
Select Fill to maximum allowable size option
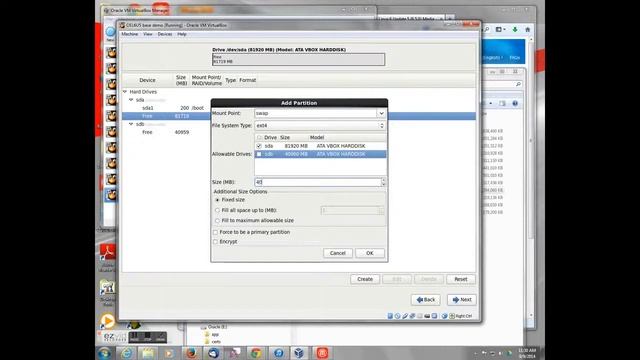click(x=217, y=220)
